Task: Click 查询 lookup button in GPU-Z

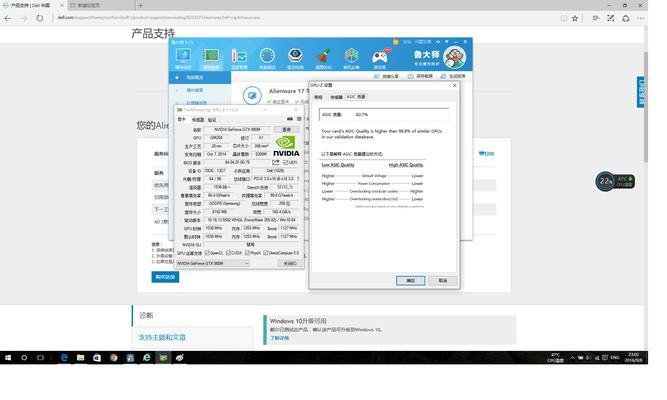Action: point(286,129)
